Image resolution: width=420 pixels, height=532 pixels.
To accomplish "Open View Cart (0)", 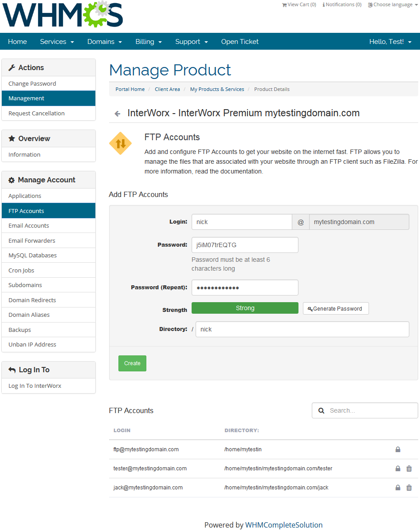I will (299, 5).
